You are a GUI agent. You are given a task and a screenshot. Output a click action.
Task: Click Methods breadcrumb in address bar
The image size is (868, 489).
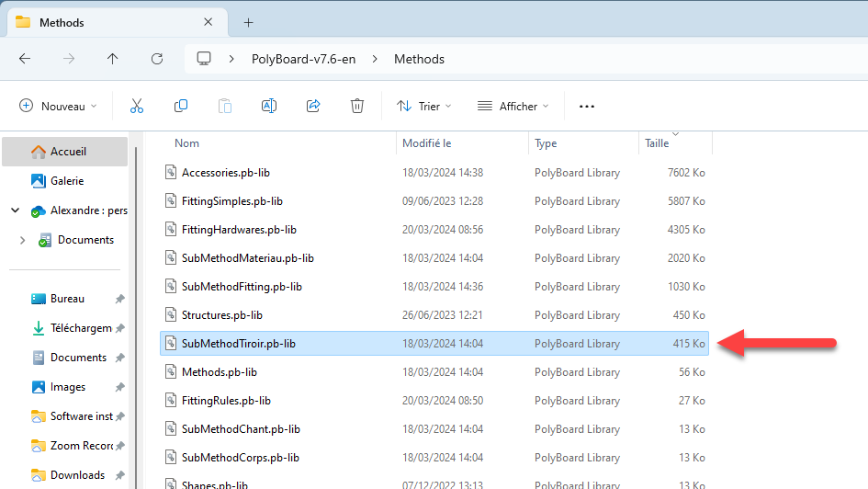click(419, 59)
